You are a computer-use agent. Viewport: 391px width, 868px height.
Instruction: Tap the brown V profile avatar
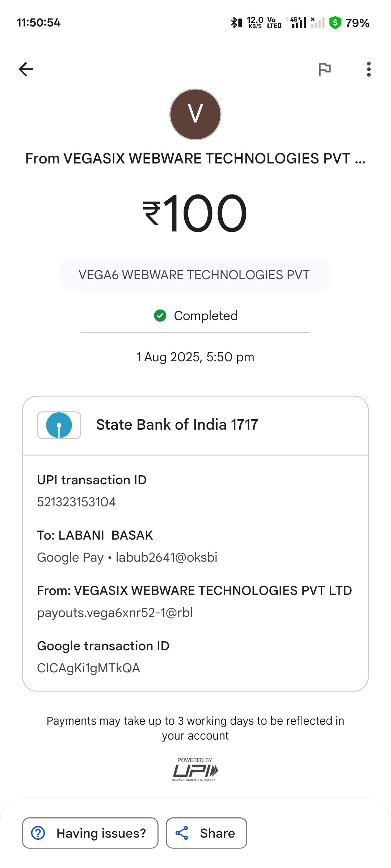pos(195,114)
